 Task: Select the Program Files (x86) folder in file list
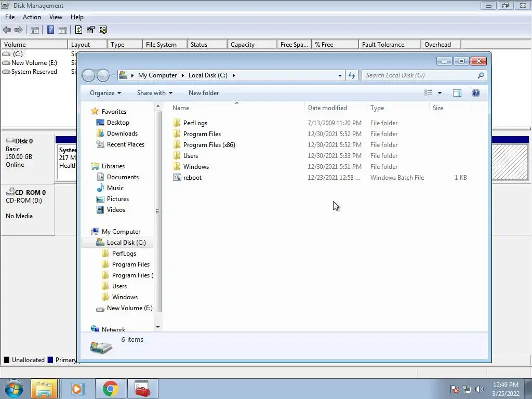[x=209, y=145]
